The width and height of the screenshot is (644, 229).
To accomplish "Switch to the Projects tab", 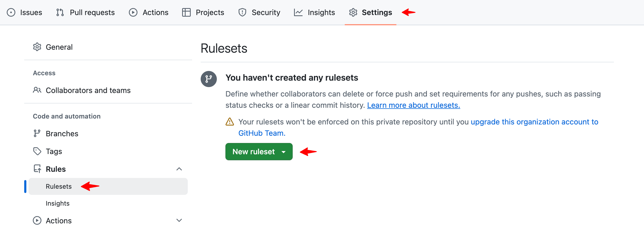I will pyautogui.click(x=210, y=12).
